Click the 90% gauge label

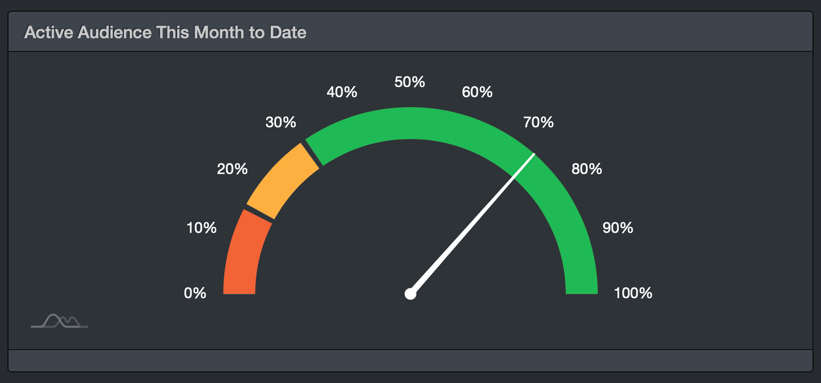pos(618,228)
